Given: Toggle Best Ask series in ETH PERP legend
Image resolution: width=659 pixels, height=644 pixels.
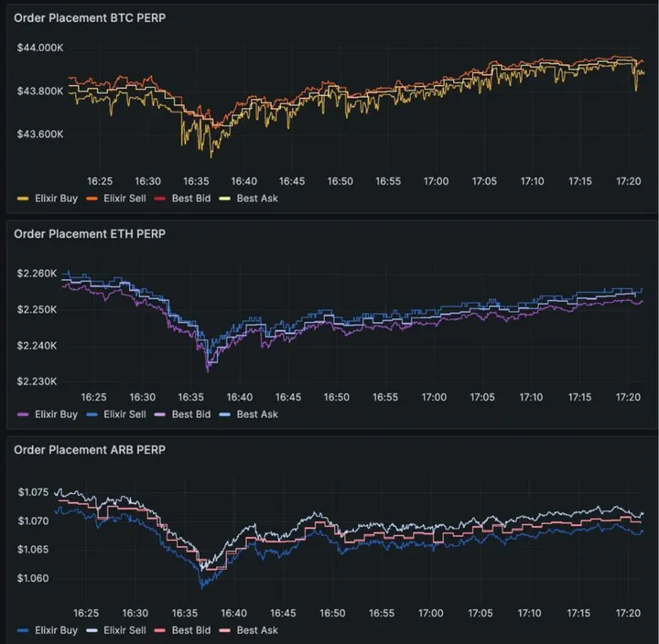Looking at the screenshot, I should [257, 414].
